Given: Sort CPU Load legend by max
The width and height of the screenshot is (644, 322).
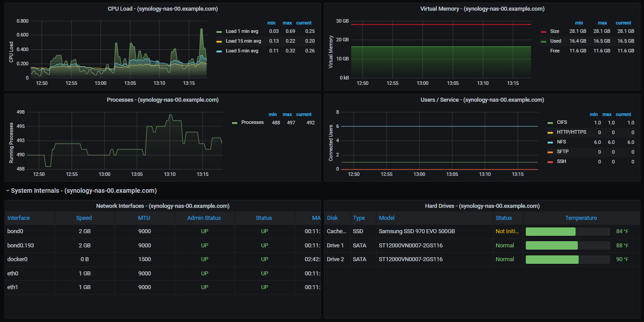Looking at the screenshot, I should pos(287,23).
